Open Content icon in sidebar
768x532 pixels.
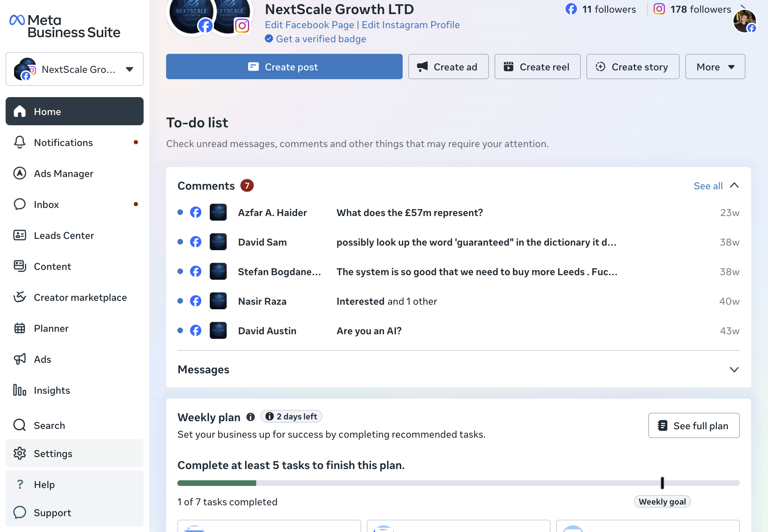click(20, 266)
